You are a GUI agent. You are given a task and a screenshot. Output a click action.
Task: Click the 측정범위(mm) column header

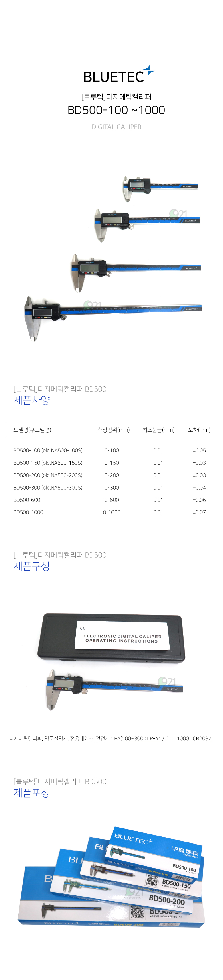point(113,430)
